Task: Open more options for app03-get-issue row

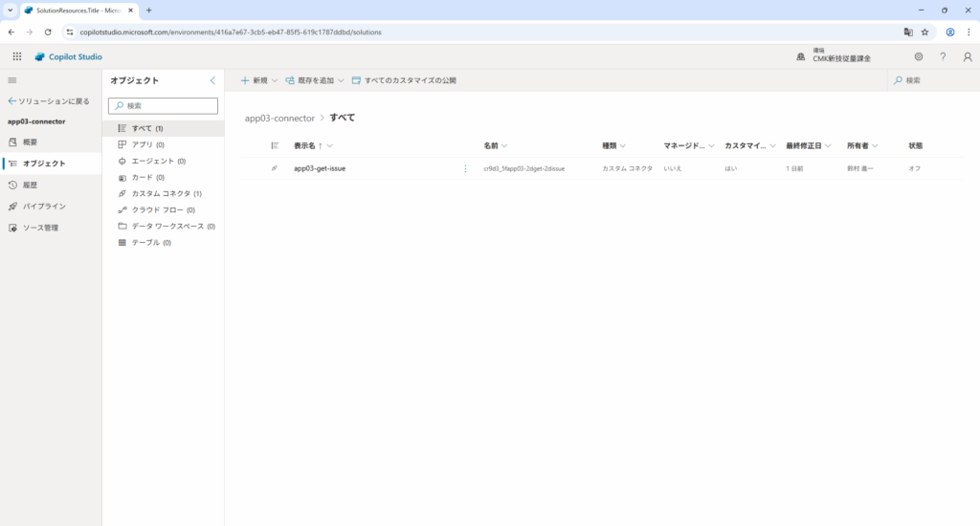Action: tap(466, 168)
